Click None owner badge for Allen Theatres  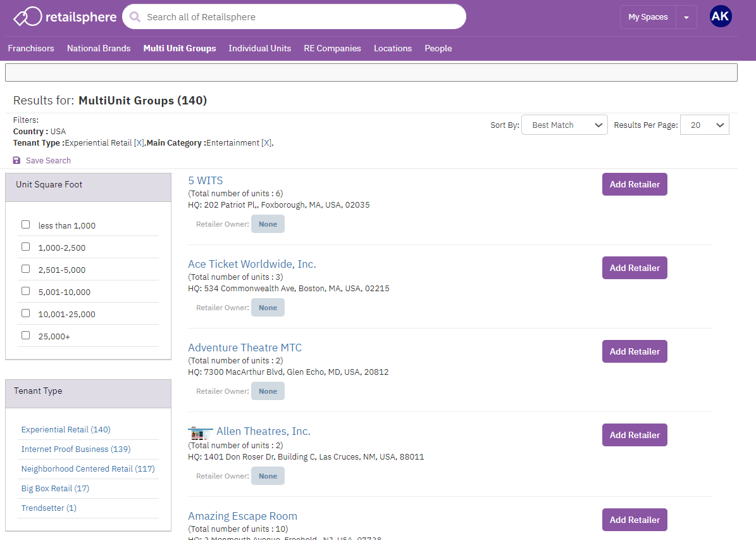click(268, 476)
